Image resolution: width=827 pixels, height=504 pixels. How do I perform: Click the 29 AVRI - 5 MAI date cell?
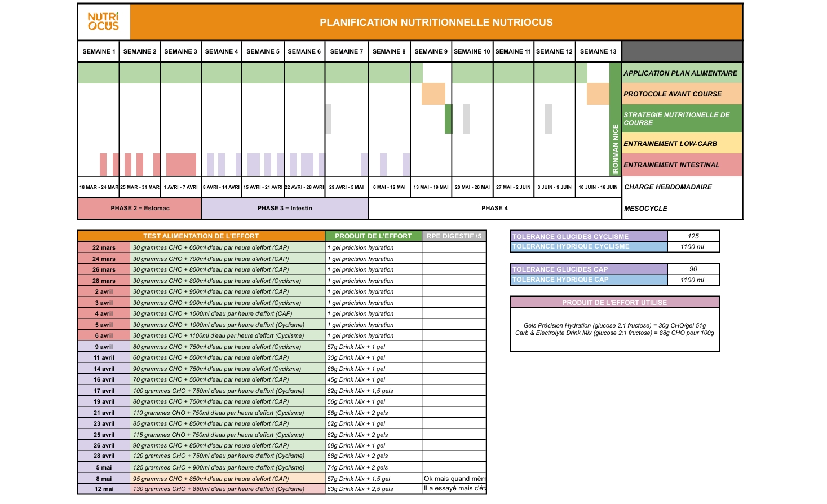(x=347, y=187)
